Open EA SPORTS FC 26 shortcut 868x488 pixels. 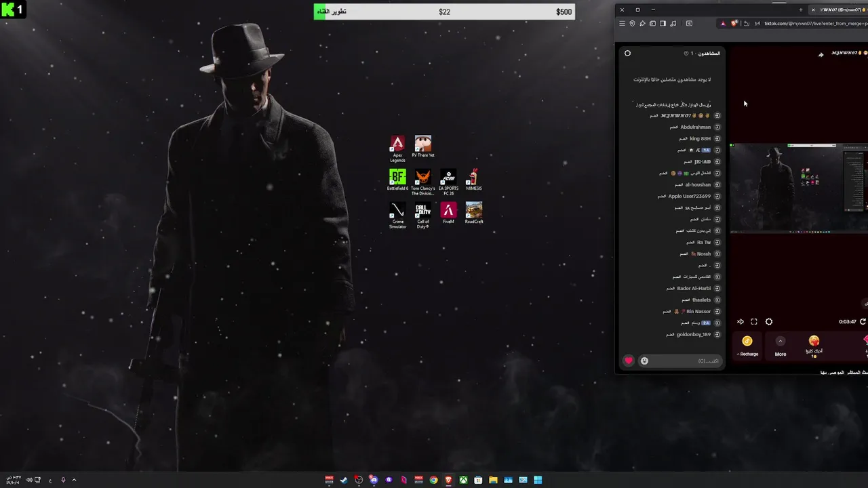click(448, 183)
